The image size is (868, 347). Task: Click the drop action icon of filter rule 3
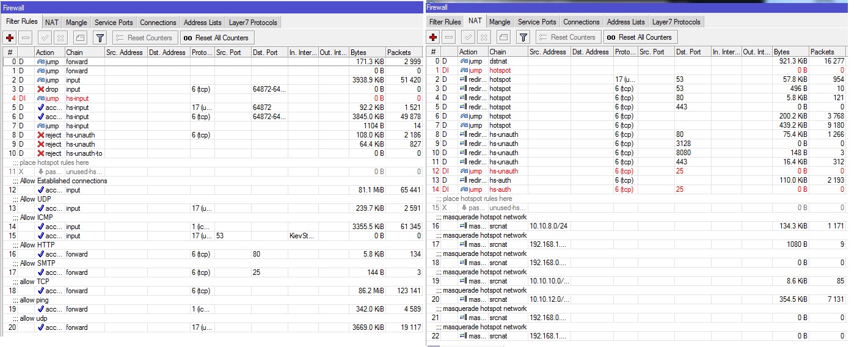click(x=41, y=89)
